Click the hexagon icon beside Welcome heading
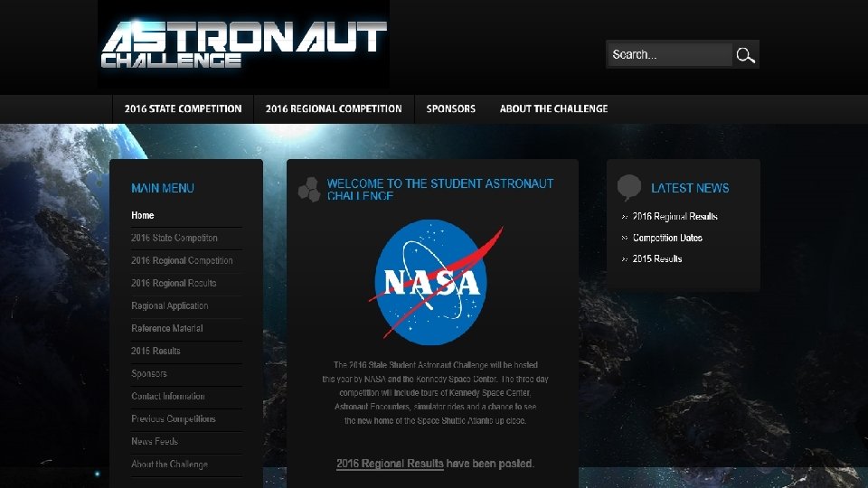The width and height of the screenshot is (868, 488). [309, 189]
